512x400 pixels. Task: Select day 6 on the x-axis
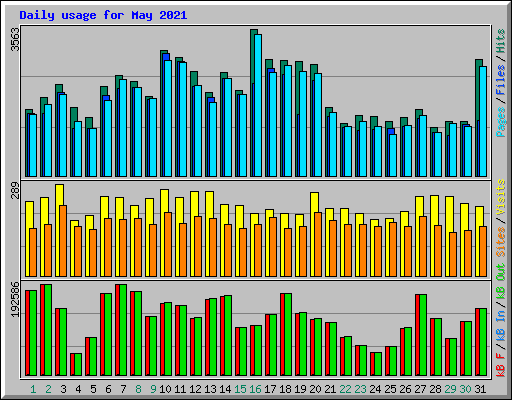(x=108, y=389)
